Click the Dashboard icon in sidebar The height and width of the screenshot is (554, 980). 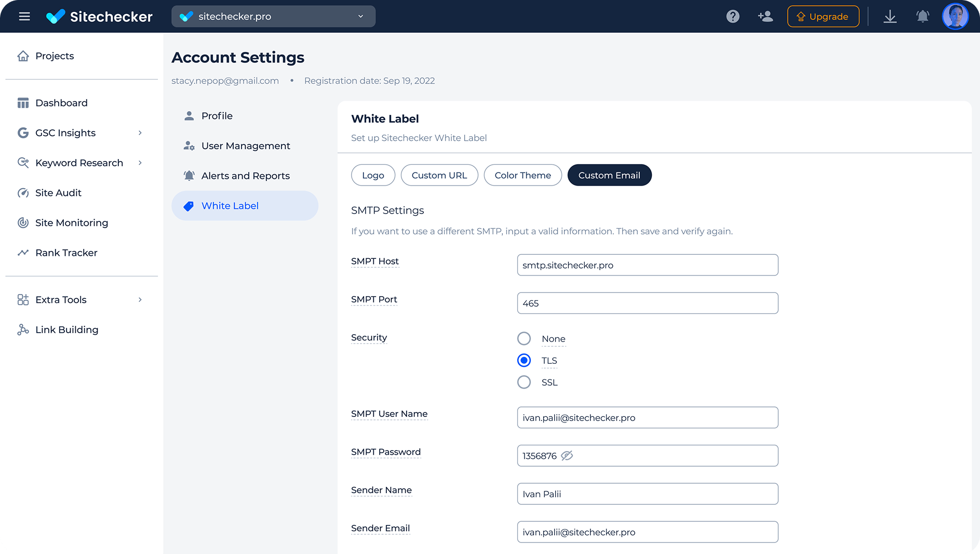pyautogui.click(x=23, y=103)
